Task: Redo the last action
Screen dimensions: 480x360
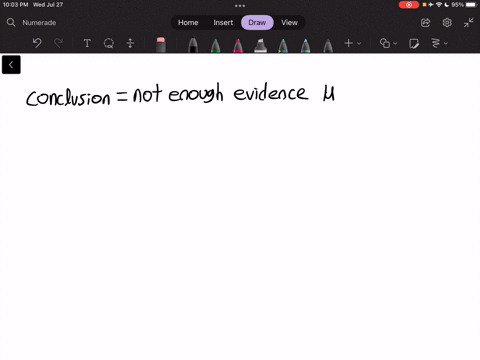Action: pos(58,43)
